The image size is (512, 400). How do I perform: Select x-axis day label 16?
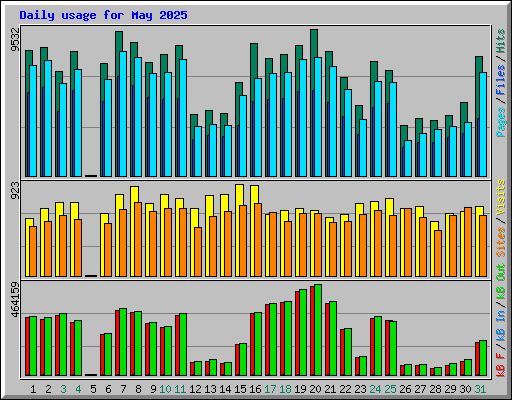click(x=255, y=389)
